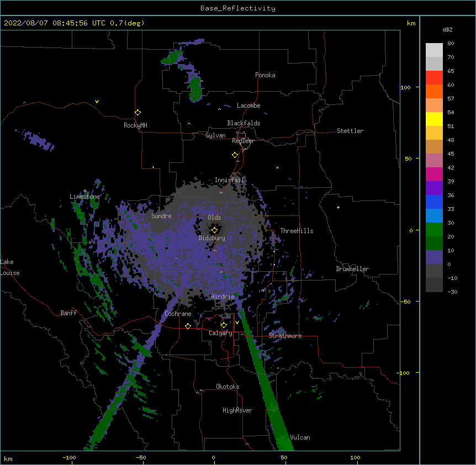Click the Lacombe city label

(248, 105)
